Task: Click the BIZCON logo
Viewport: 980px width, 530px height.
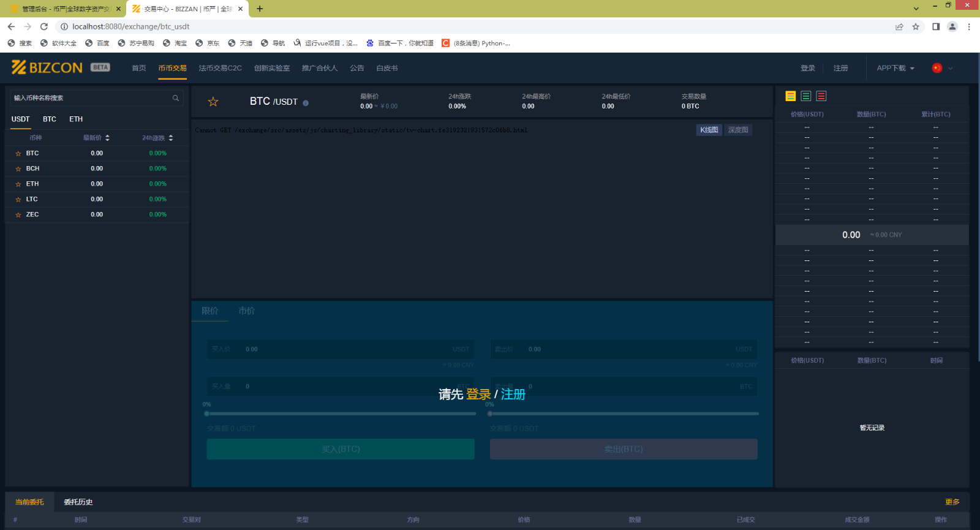Action: (x=48, y=67)
